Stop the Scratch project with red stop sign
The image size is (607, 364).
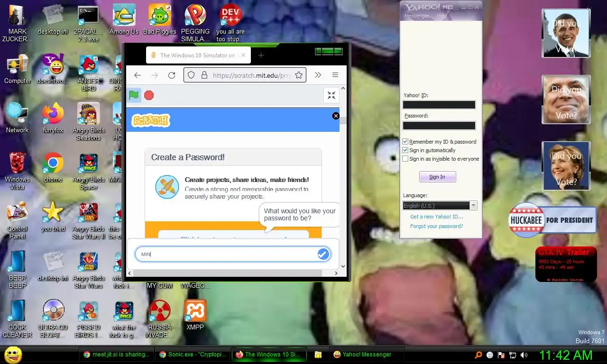tap(149, 95)
